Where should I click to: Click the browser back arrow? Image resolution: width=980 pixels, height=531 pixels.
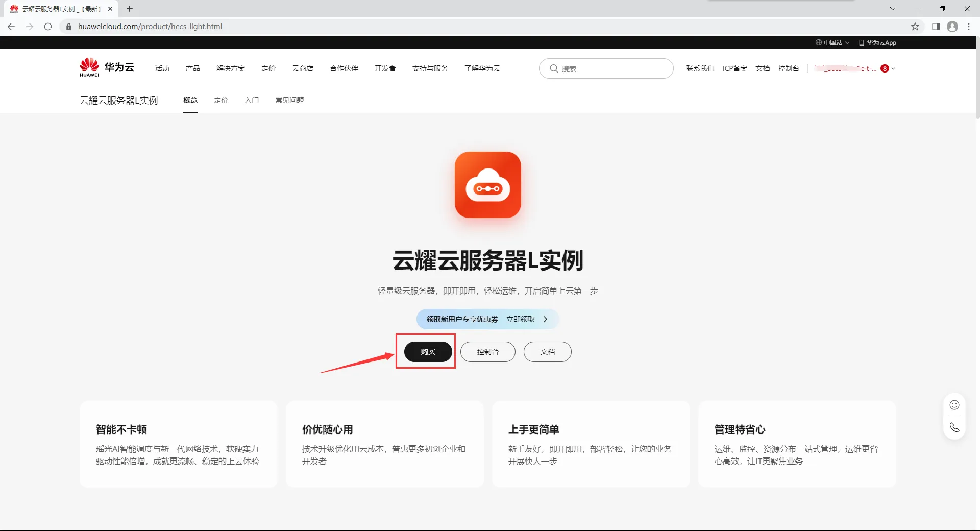coord(11,27)
